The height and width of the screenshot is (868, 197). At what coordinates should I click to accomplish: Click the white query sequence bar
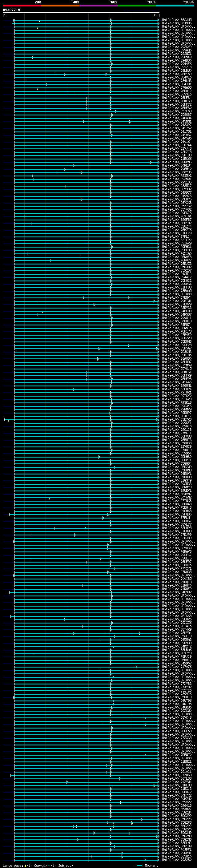point(81,12)
